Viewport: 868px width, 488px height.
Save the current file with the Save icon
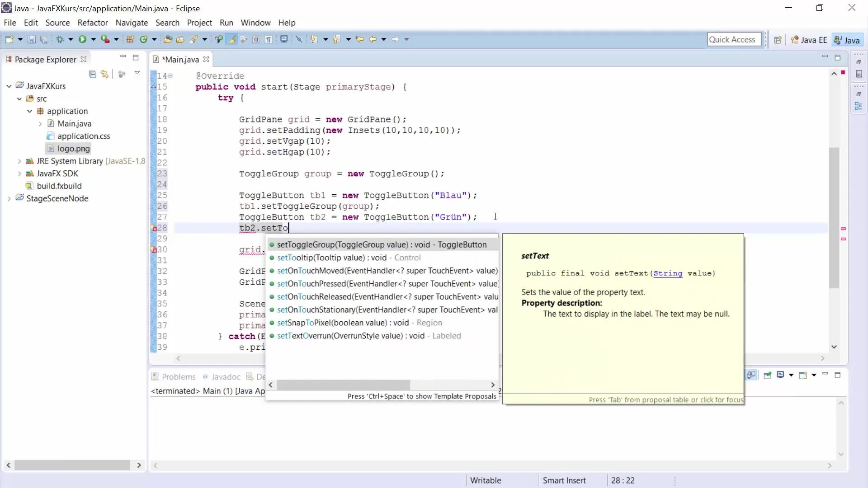click(32, 39)
